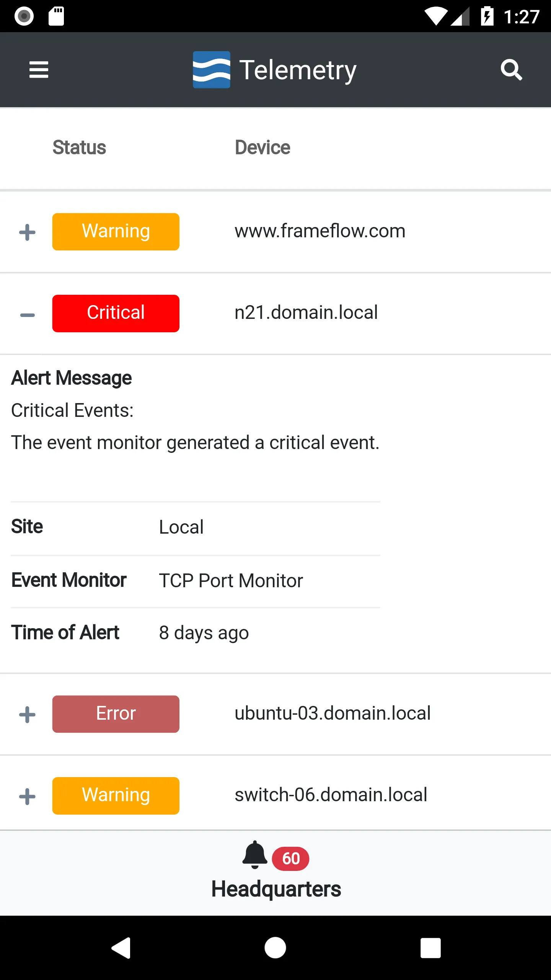The height and width of the screenshot is (980, 551).
Task: Tap the Headquarters label
Action: [x=276, y=889]
